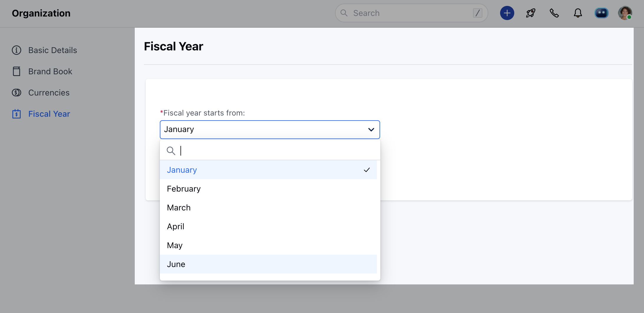The image size is (644, 313).
Task: Click the blue plus create button
Action: click(507, 13)
